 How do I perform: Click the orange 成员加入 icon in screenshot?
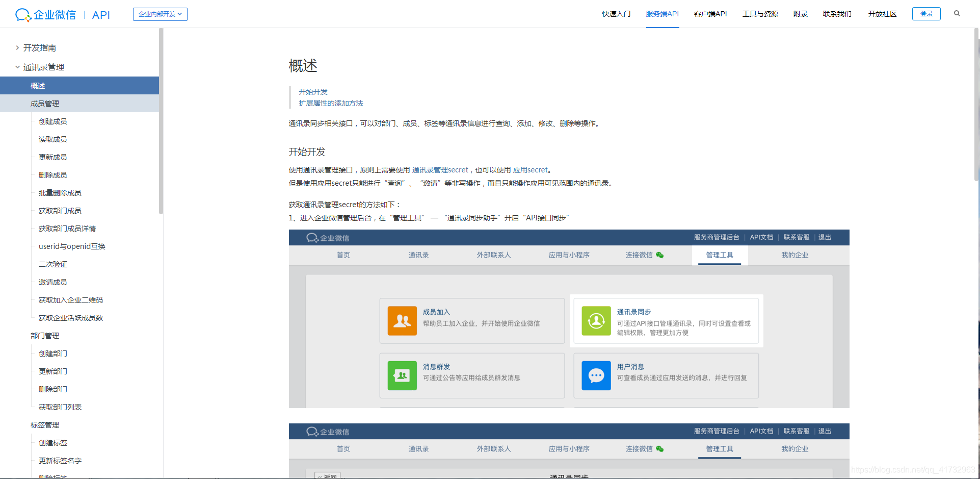(x=402, y=320)
